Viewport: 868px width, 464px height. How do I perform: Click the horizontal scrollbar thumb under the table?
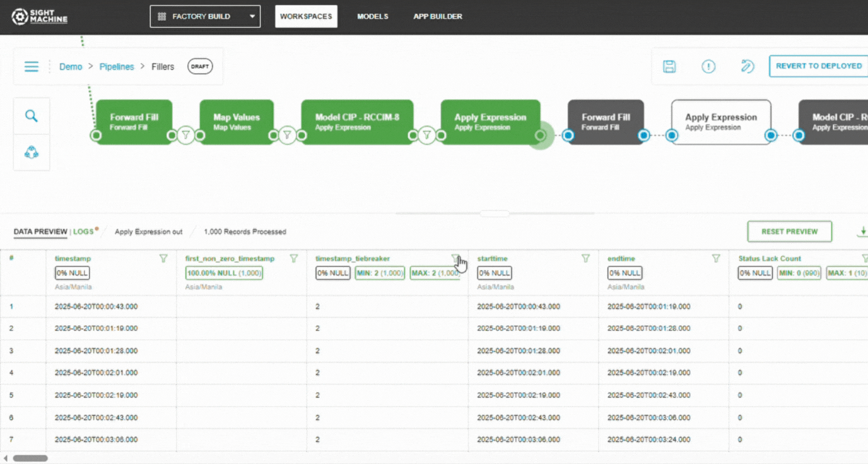[x=30, y=459]
